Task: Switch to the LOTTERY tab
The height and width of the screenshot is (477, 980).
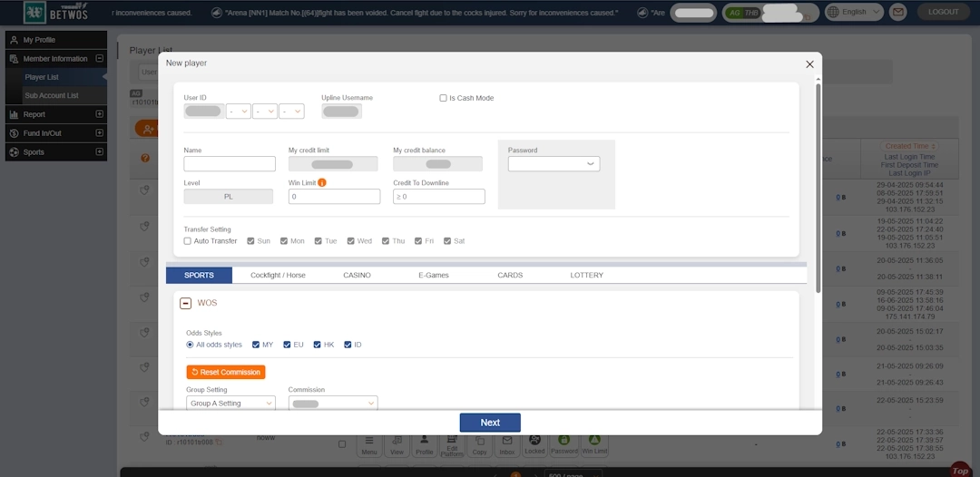Action: [587, 276]
